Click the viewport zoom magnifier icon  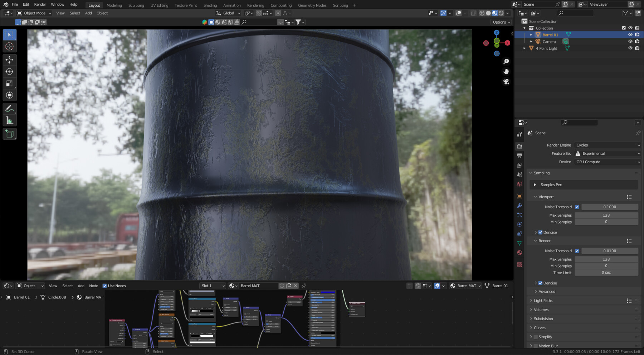506,61
